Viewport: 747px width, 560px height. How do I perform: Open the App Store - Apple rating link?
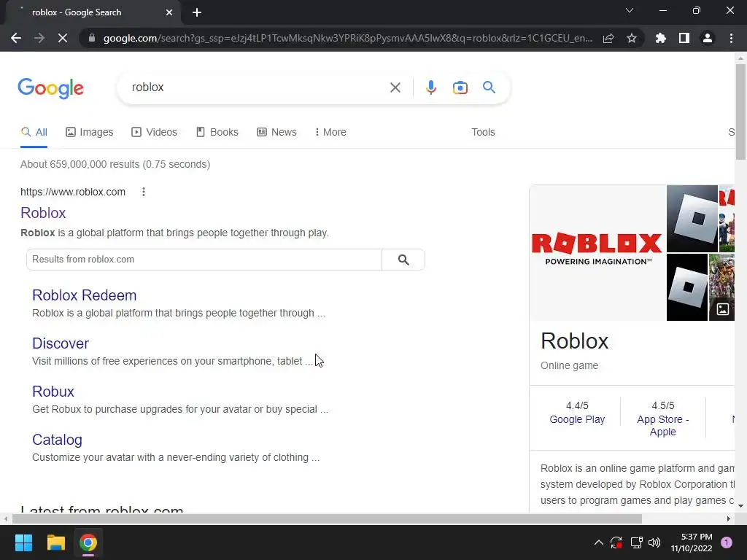pyautogui.click(x=662, y=426)
